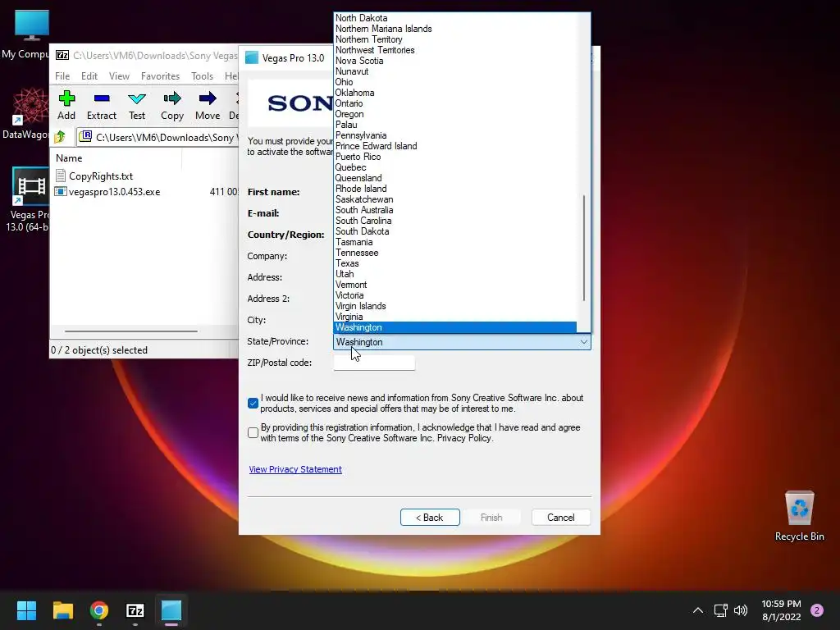Open View Privacy Statement link
840x630 pixels.
[x=295, y=469]
